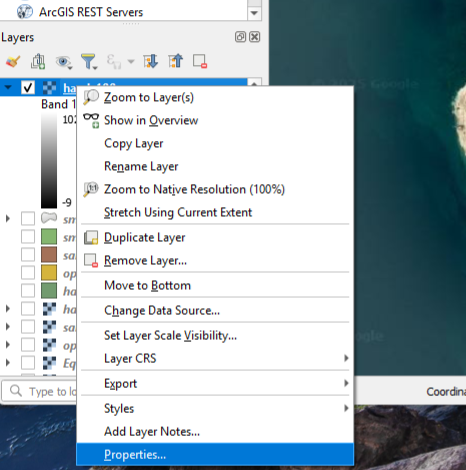Choose Duplicate Layer text entry
Image resolution: width=466 pixels, height=470 pixels.
[x=144, y=238]
